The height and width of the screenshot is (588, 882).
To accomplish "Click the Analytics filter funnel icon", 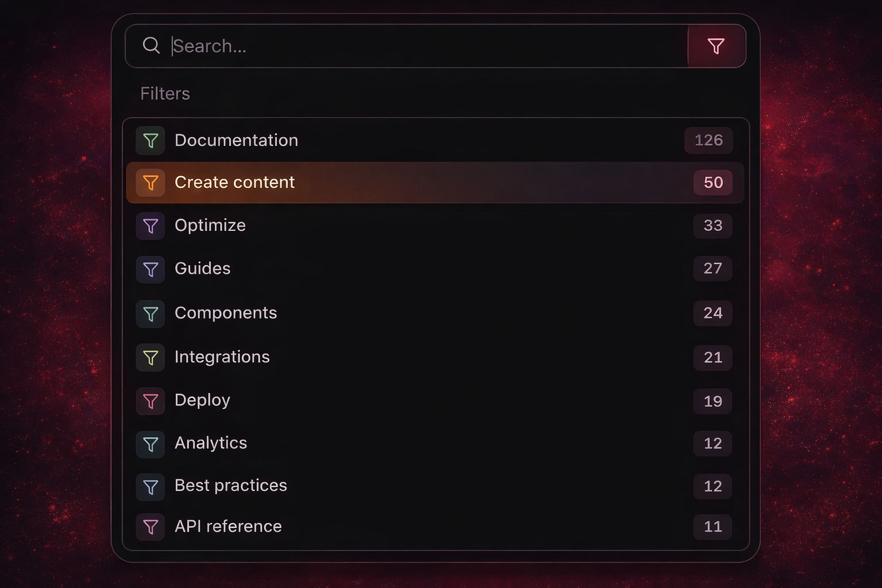I will pyautogui.click(x=150, y=444).
